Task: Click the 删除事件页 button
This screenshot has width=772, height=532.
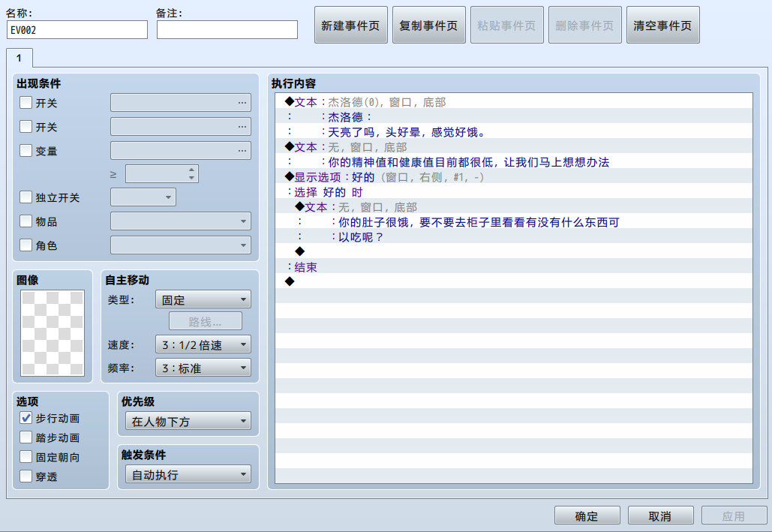Action: pos(585,25)
